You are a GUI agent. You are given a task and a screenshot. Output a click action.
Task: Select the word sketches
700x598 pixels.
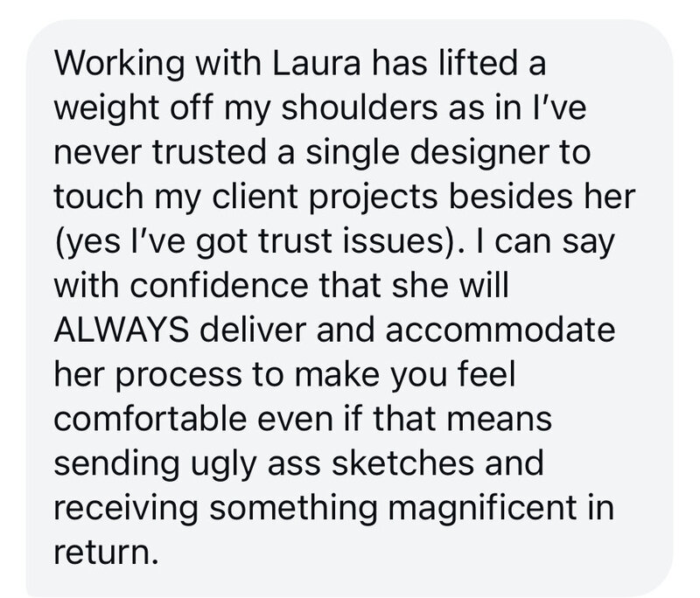402,463
